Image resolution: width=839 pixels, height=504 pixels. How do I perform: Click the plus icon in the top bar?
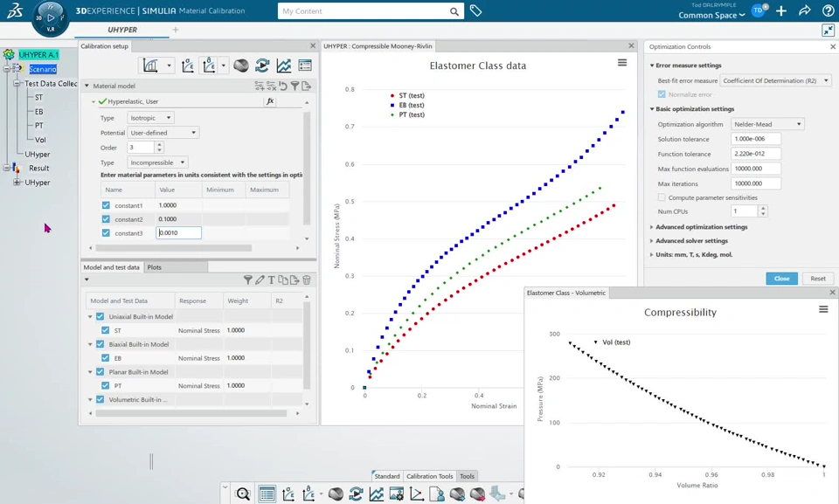[781, 10]
